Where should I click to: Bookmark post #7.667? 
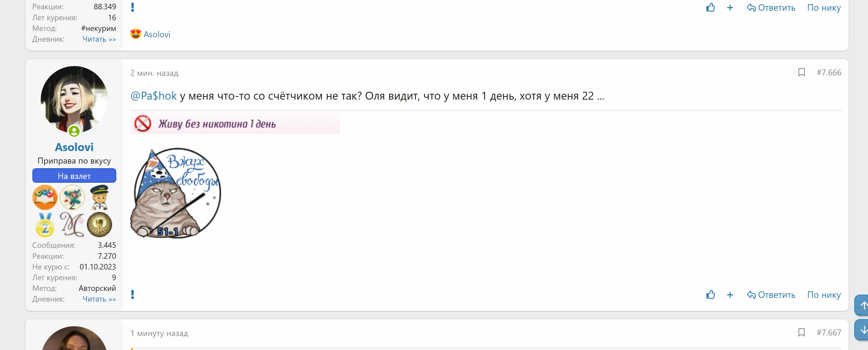click(x=801, y=333)
